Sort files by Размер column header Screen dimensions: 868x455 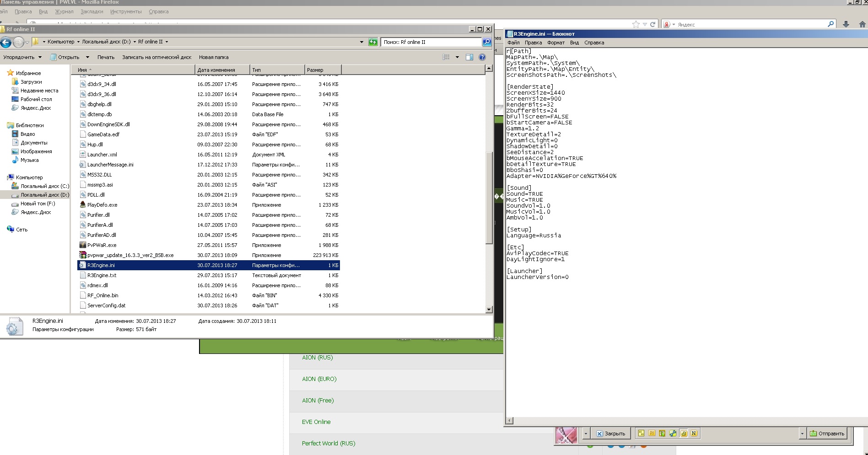[323, 70]
